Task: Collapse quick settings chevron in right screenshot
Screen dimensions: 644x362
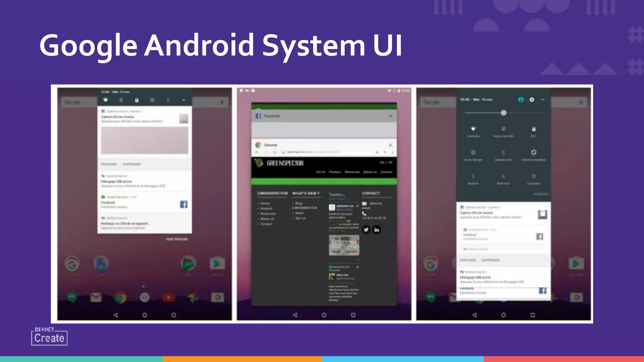Action: click(x=543, y=100)
